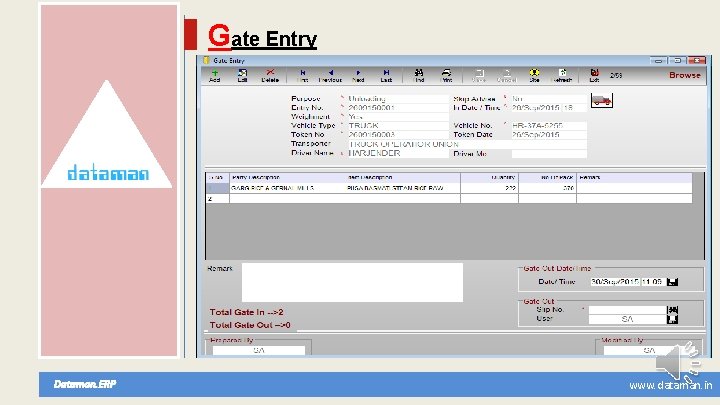The width and height of the screenshot is (720, 405).
Task: Click the Weighment field showing Yes
Action: pos(398,117)
